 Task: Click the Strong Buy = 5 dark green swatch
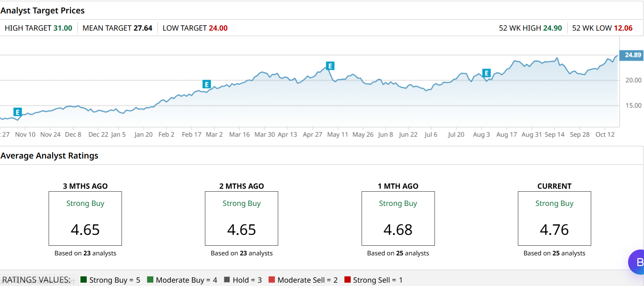click(x=83, y=280)
